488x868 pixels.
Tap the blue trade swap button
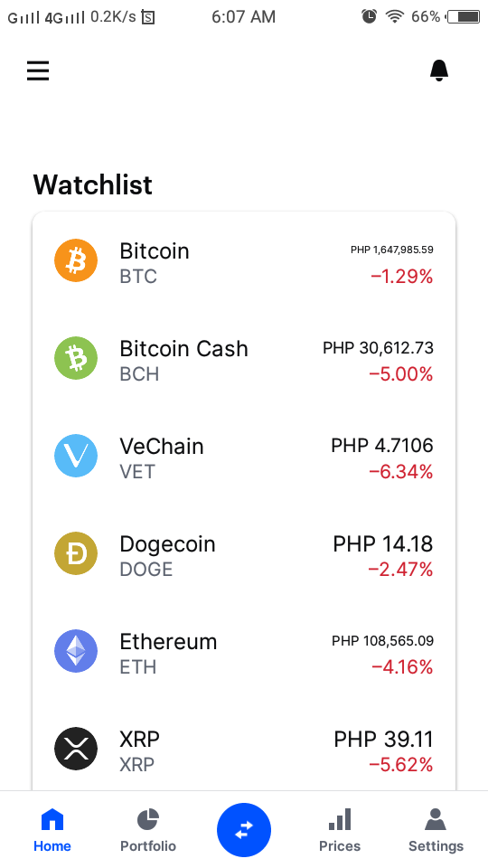click(244, 830)
